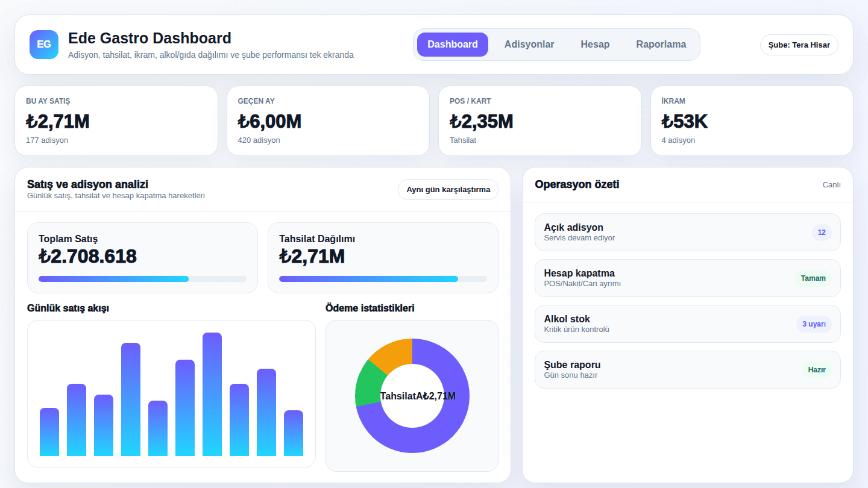Click Aynı gün karşılaştırma button

pyautogui.click(x=448, y=190)
